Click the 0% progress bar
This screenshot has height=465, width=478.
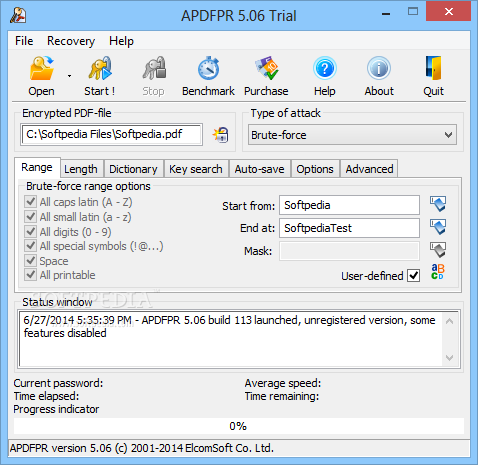pyautogui.click(x=239, y=426)
